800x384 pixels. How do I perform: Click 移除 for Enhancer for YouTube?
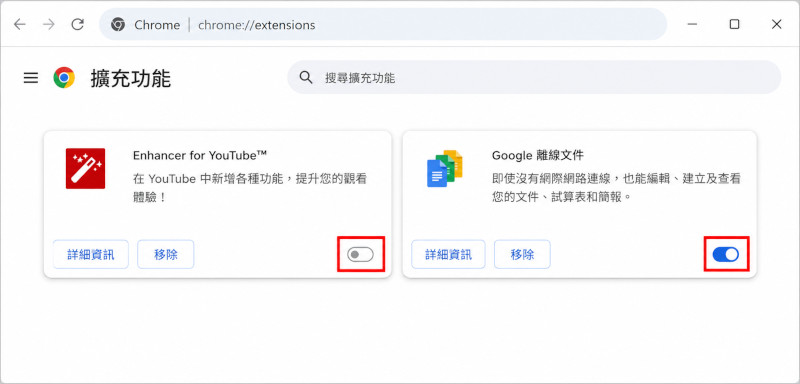[x=166, y=254]
